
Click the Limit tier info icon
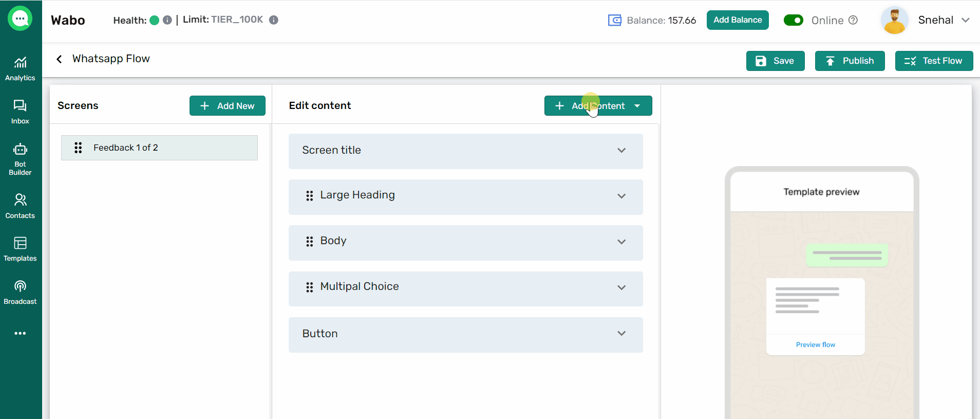coord(274,20)
